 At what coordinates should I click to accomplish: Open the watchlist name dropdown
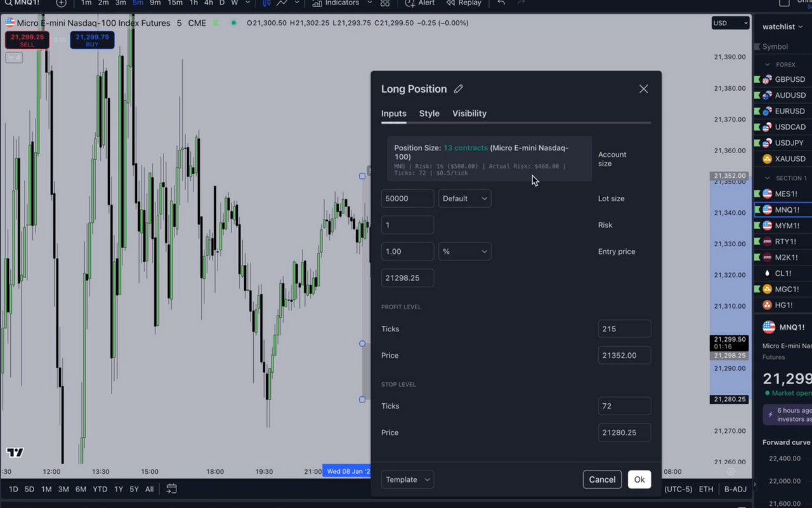[783, 27]
